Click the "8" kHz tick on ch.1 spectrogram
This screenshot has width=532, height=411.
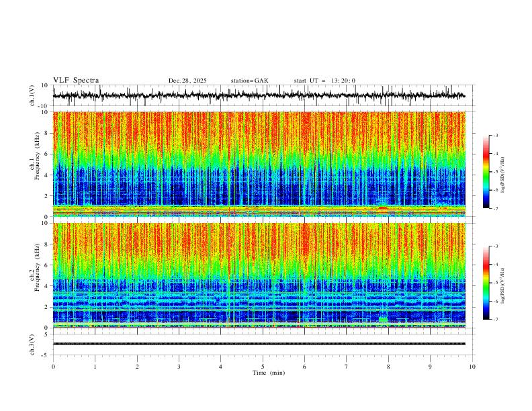tap(46, 133)
